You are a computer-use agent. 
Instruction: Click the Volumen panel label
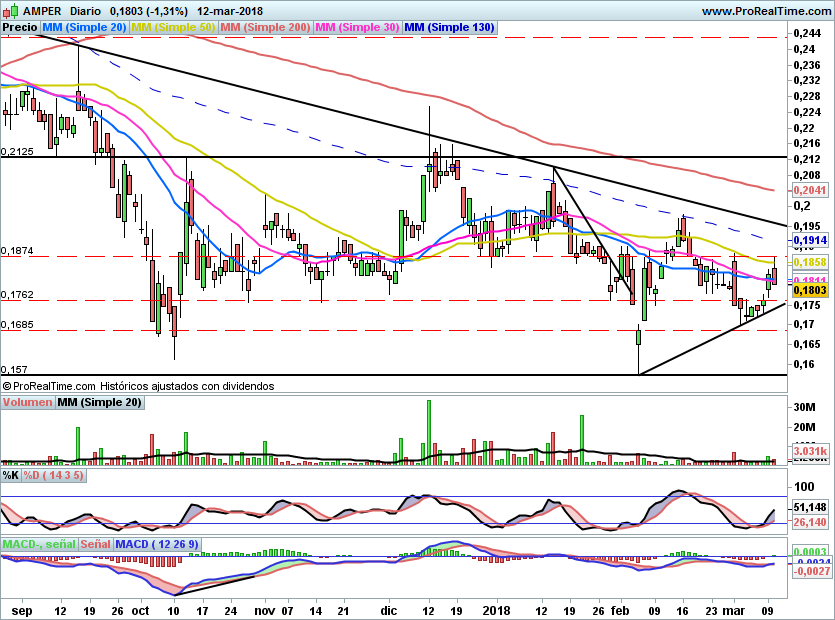(27, 402)
